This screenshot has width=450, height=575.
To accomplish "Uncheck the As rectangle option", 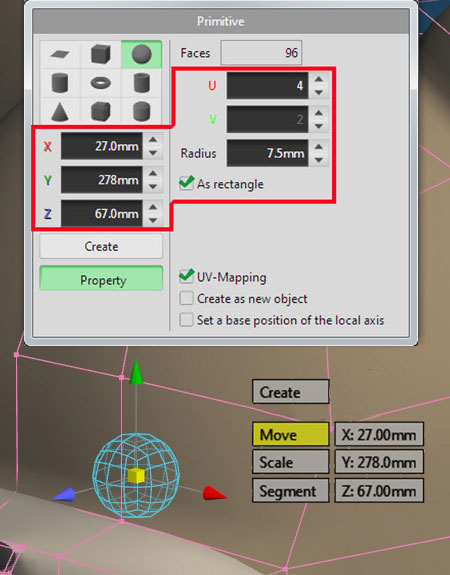I will coord(186,183).
